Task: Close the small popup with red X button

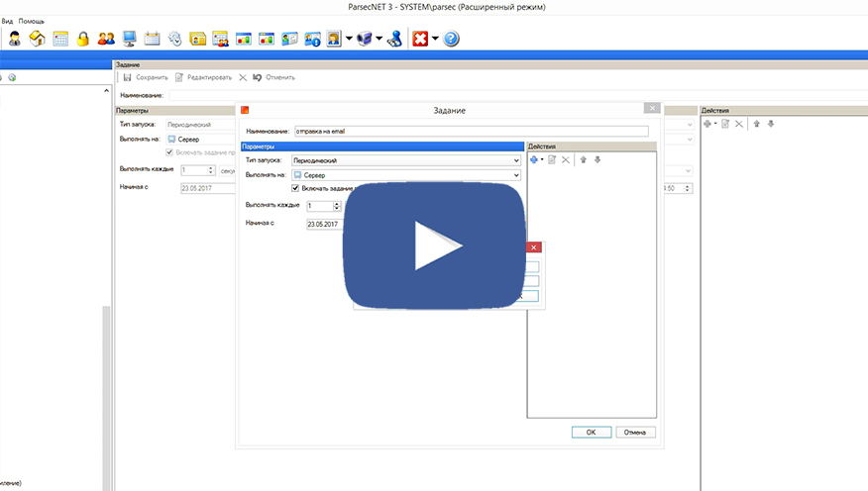Action: click(534, 247)
